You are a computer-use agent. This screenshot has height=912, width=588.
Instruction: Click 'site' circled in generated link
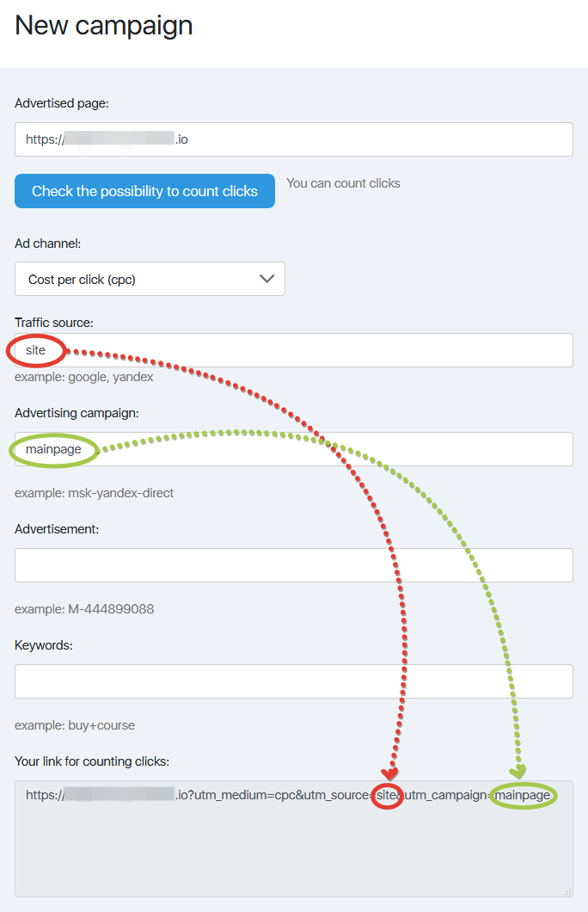pos(386,795)
